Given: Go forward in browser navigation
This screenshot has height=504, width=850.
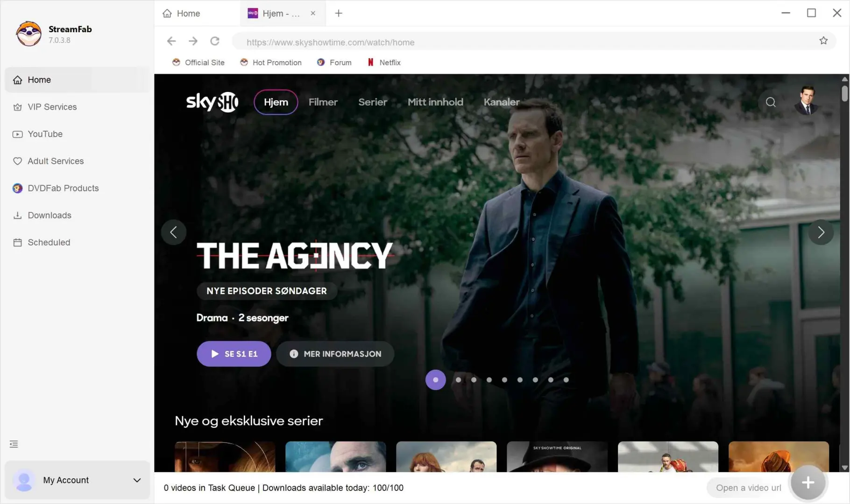Looking at the screenshot, I should (193, 42).
